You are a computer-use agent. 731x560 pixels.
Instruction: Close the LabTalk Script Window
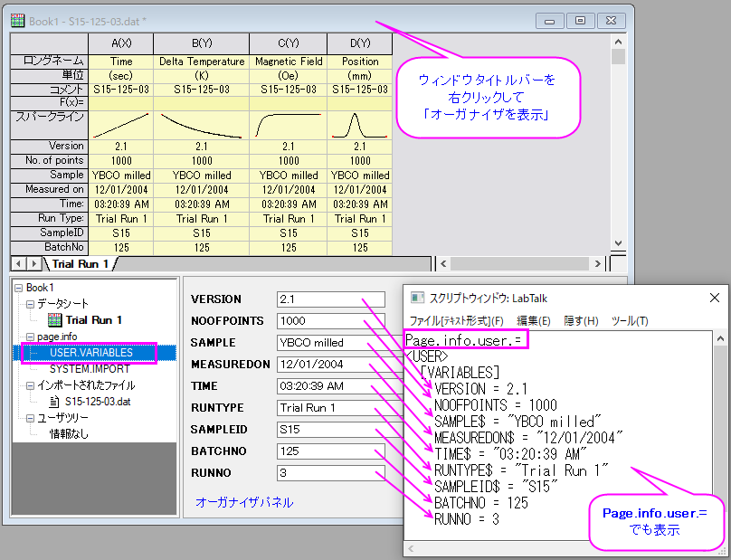pos(714,298)
